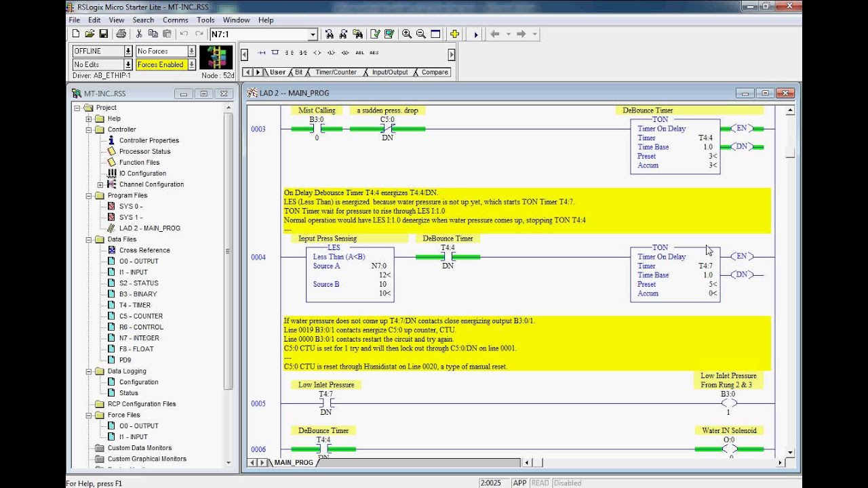
Task: Collapse the Data Files folder
Action: [89, 239]
